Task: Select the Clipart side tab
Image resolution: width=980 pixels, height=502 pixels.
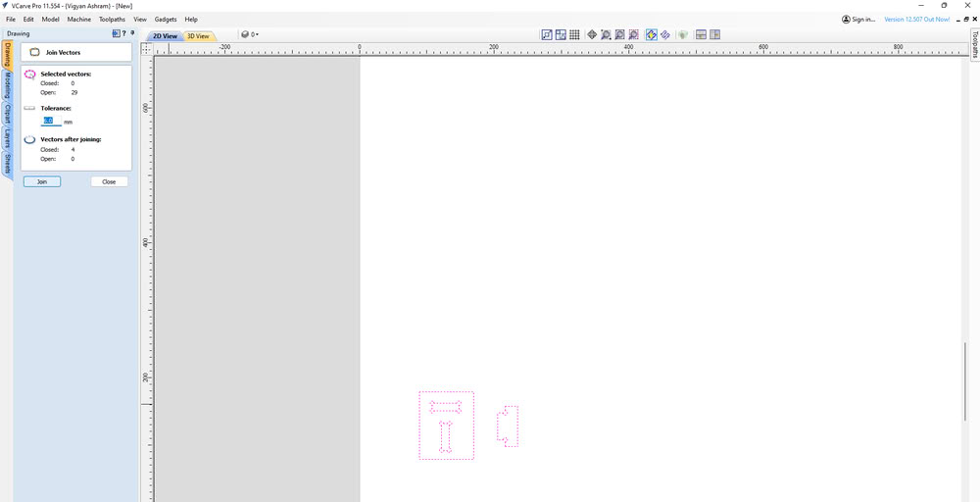Action: (7, 114)
